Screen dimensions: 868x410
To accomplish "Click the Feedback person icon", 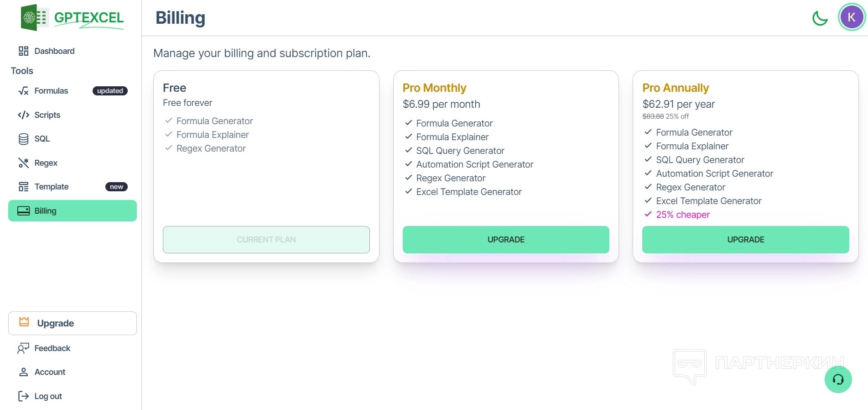I will 23,348.
